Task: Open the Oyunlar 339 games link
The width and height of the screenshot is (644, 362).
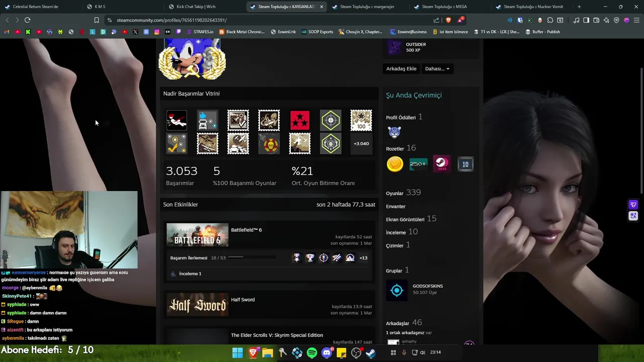Action: pos(403,193)
